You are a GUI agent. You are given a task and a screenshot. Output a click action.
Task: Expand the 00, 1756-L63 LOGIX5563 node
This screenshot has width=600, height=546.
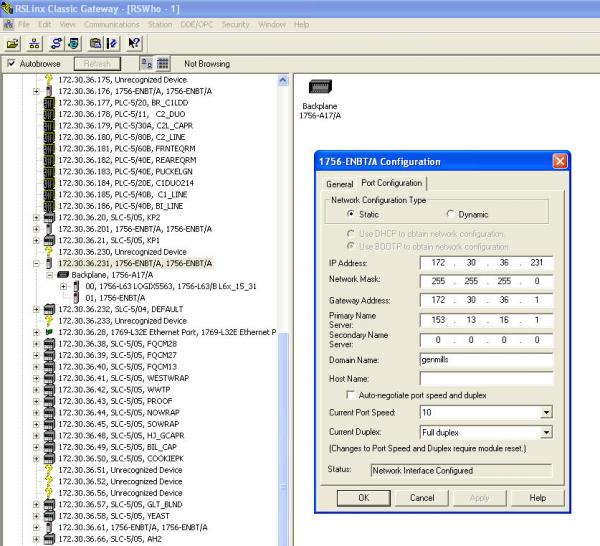click(64, 287)
